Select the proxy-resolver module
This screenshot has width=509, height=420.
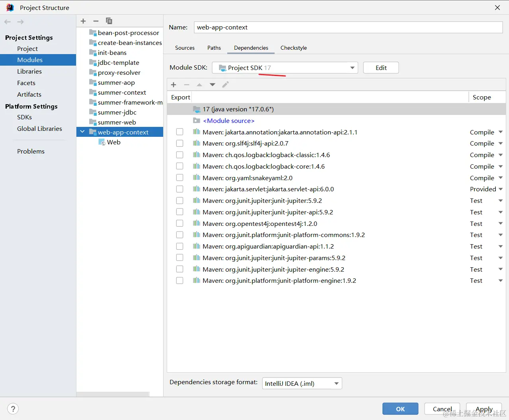119,72
